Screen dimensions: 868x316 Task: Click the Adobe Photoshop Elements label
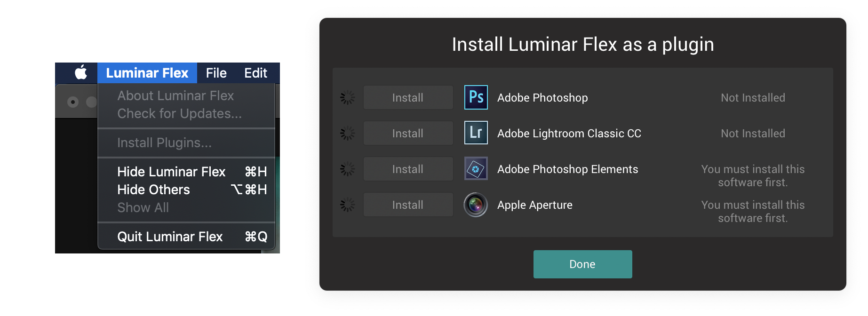[x=567, y=169]
